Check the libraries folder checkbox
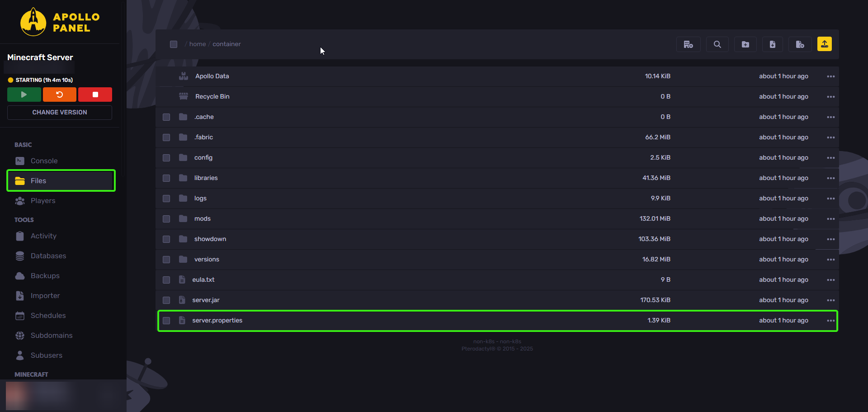This screenshot has height=412, width=868. 166,178
